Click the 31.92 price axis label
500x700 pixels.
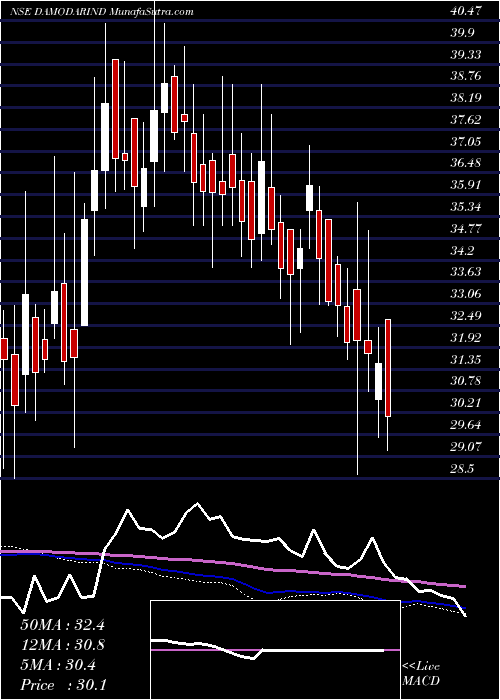[466, 338]
